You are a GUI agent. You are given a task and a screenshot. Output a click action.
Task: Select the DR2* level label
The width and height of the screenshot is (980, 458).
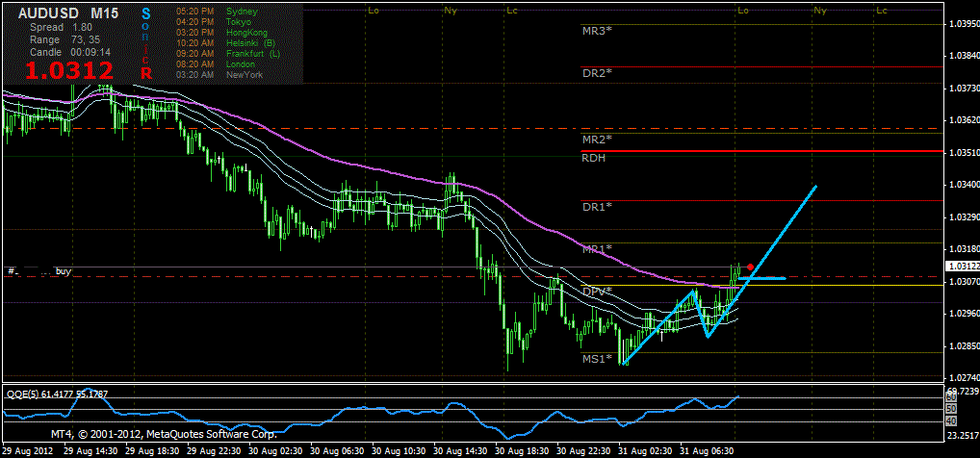tap(597, 73)
